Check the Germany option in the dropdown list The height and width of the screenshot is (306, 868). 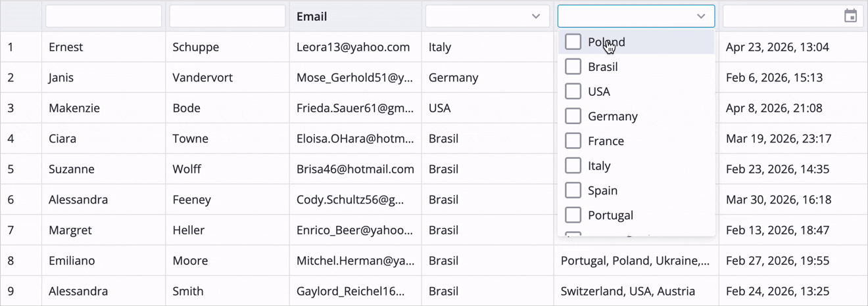click(x=573, y=116)
